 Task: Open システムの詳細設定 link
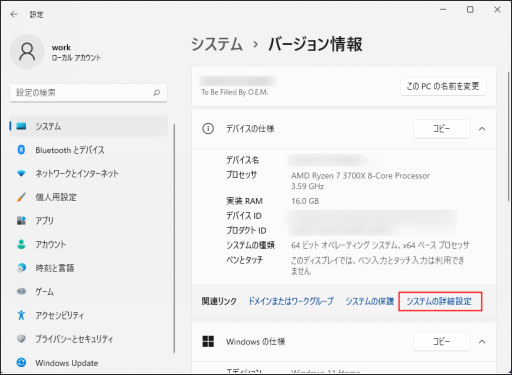point(439,301)
